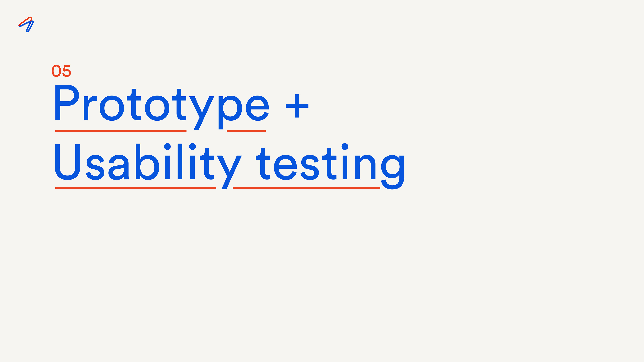The image size is (644, 362).
Task: Click the blue plus sign after Prototype
Action: pos(297,106)
